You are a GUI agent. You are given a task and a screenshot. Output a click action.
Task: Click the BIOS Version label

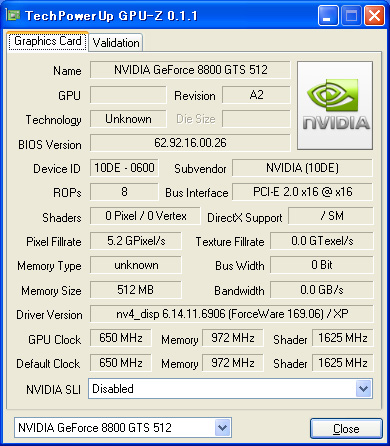pyautogui.click(x=50, y=145)
